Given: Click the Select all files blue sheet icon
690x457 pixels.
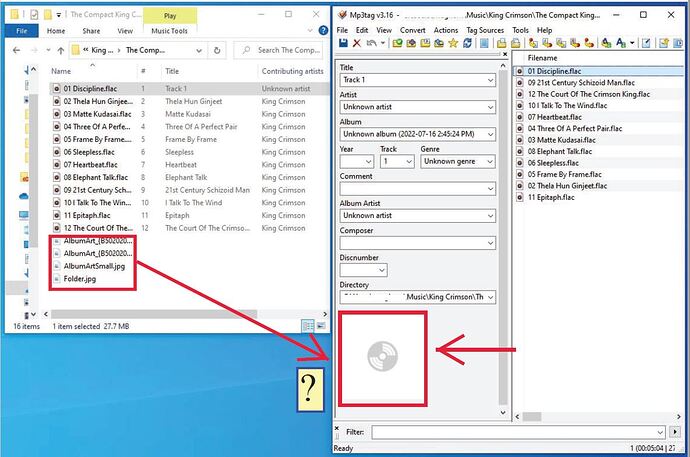Looking at the screenshot, I should (x=484, y=43).
